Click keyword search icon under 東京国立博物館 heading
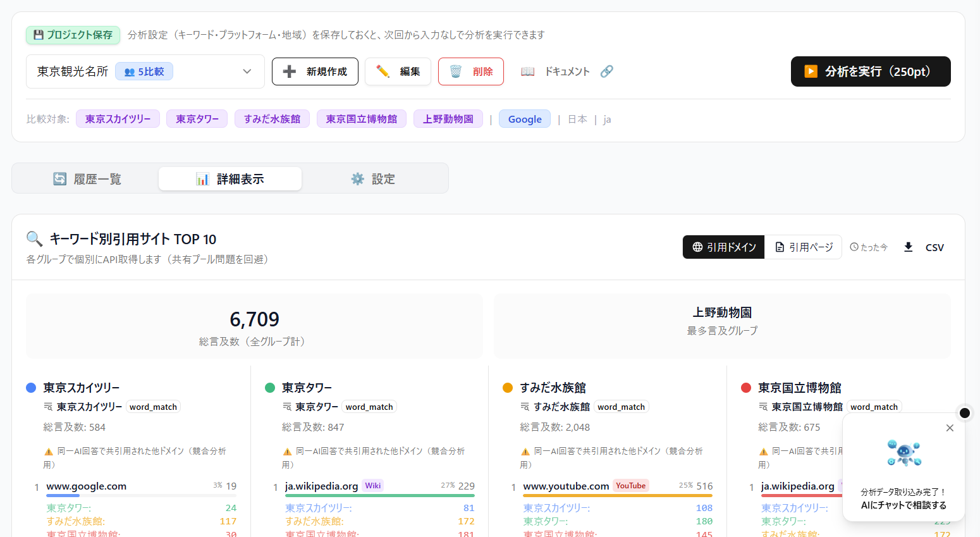 point(763,407)
